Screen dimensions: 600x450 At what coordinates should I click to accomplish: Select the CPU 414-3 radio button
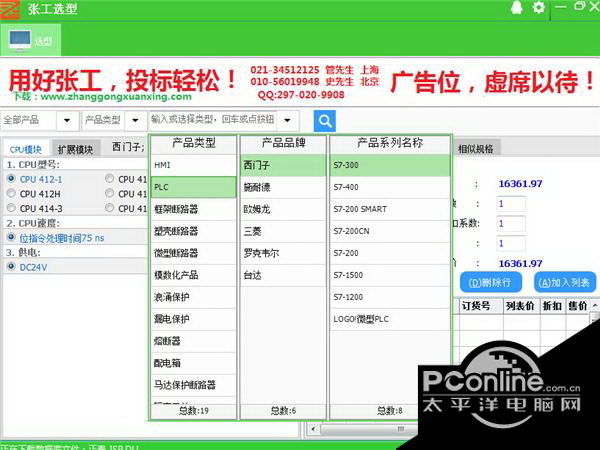11,208
